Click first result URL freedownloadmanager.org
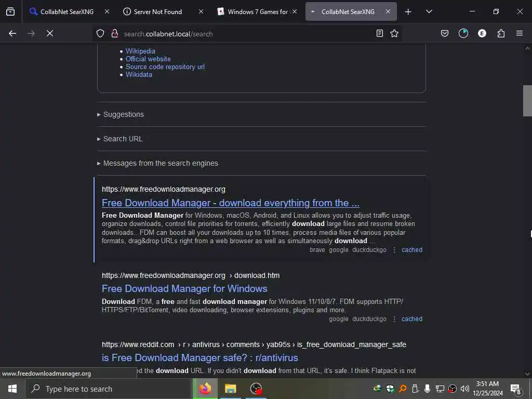Viewport: 532px width, 399px height. coord(164,189)
